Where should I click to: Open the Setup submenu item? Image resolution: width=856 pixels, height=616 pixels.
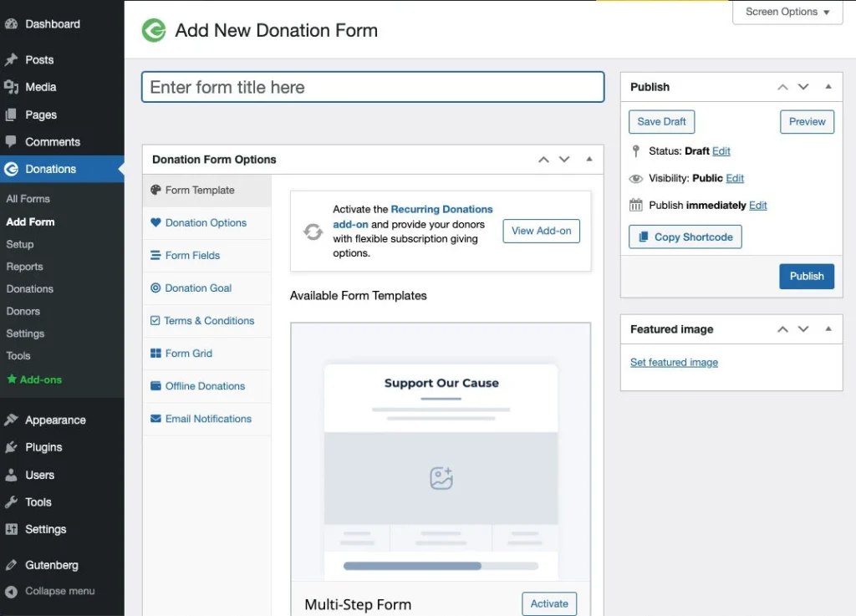click(20, 244)
